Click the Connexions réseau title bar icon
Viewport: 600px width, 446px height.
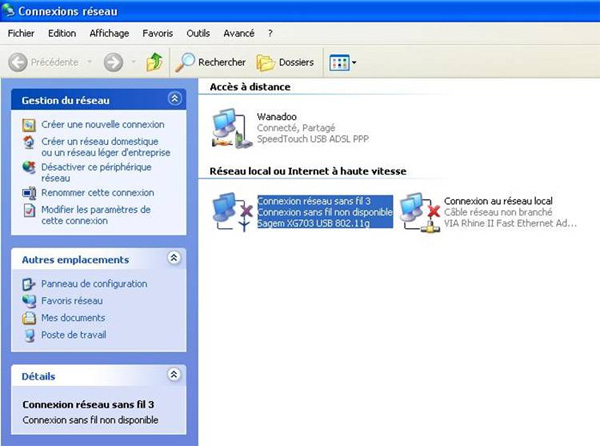coord(8,10)
